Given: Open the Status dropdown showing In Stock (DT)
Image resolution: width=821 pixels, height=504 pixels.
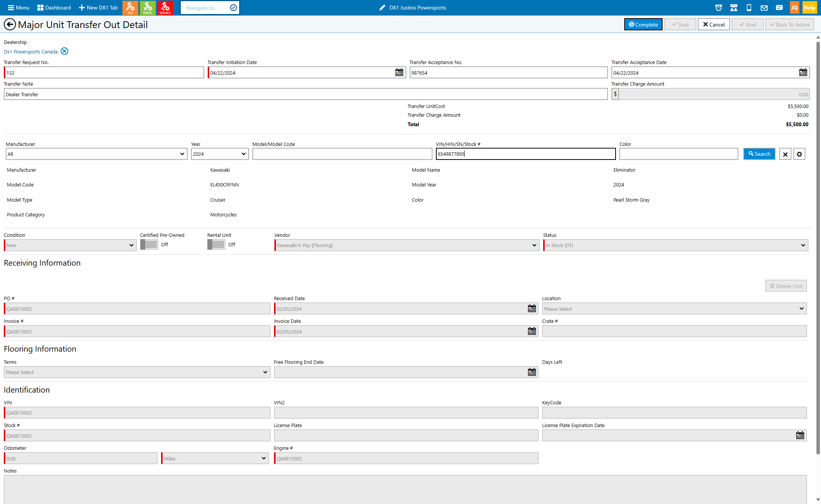Looking at the screenshot, I should (x=675, y=245).
